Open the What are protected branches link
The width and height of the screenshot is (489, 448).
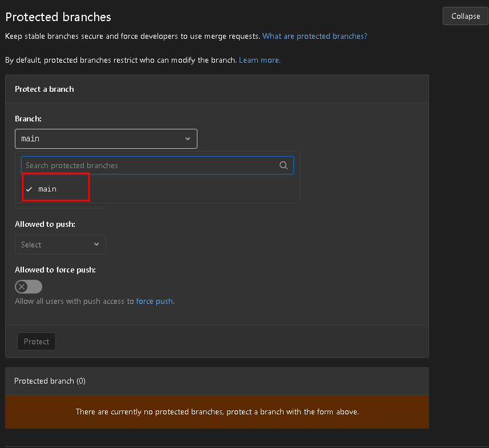pyautogui.click(x=314, y=36)
